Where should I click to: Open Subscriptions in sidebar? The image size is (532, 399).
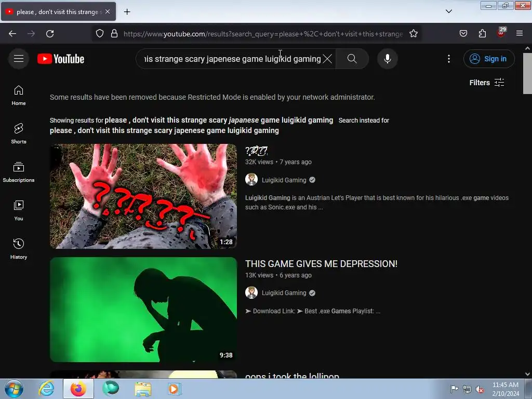point(19,172)
